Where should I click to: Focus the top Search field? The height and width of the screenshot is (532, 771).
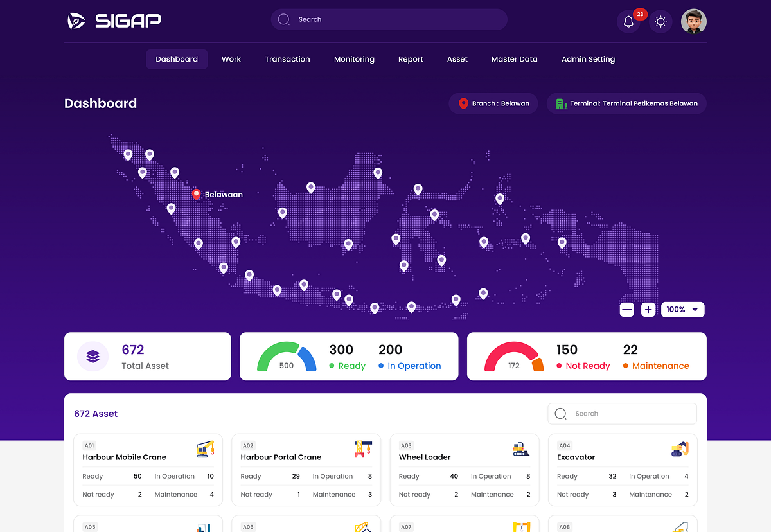click(389, 19)
